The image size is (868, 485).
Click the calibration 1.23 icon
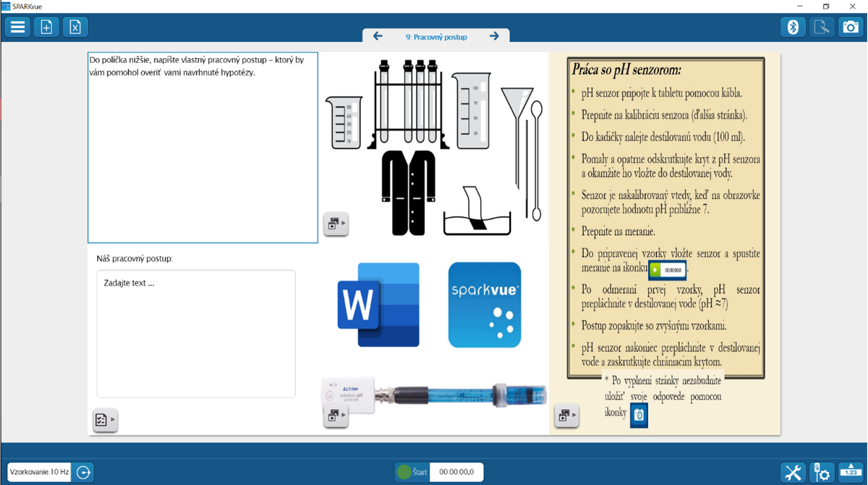point(850,472)
